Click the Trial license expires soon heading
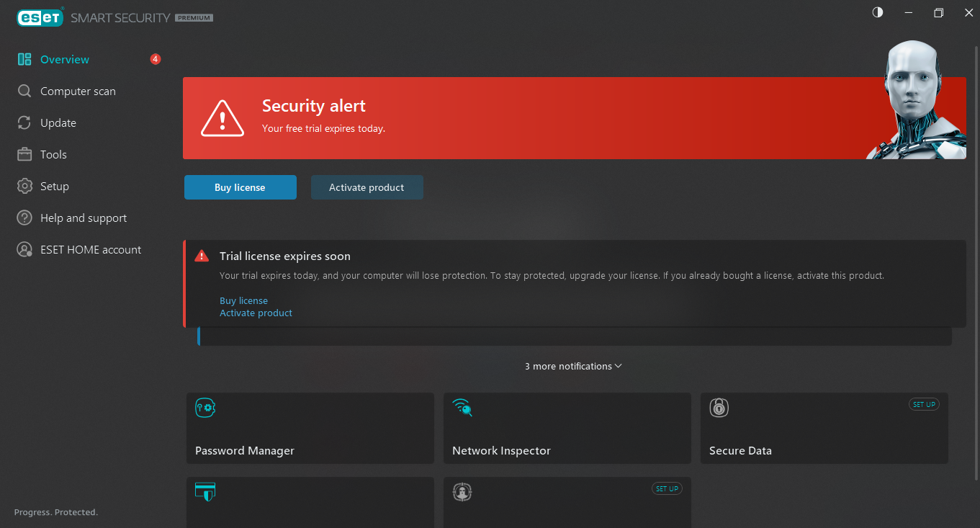Screen dimensions: 980x528 [285, 256]
